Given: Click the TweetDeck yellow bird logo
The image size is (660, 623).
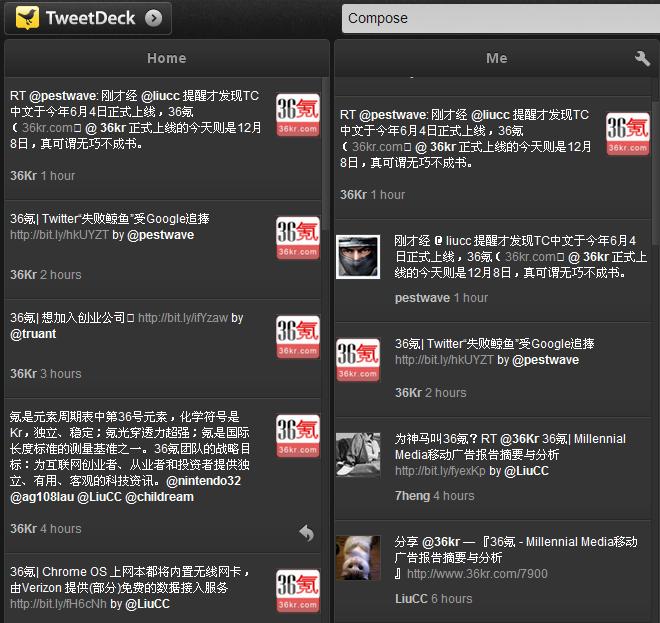Looking at the screenshot, I should [27, 18].
